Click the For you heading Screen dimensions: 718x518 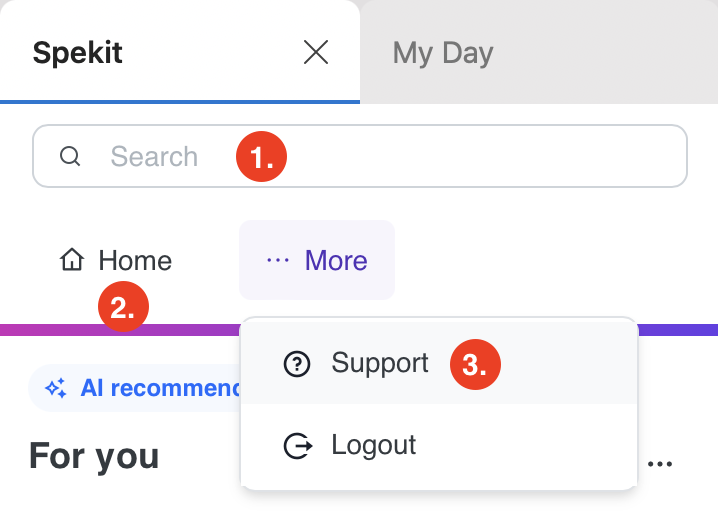(94, 456)
